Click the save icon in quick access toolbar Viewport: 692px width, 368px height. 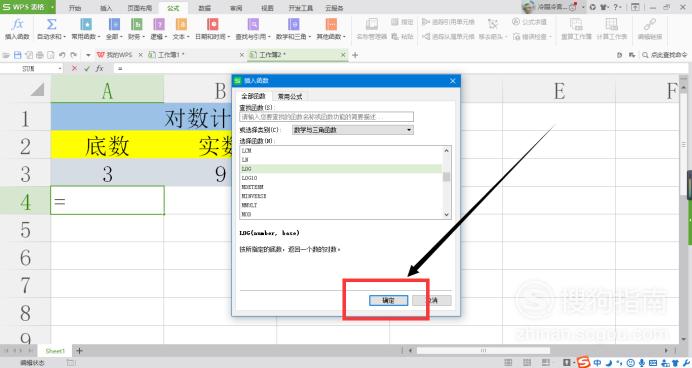point(18,55)
